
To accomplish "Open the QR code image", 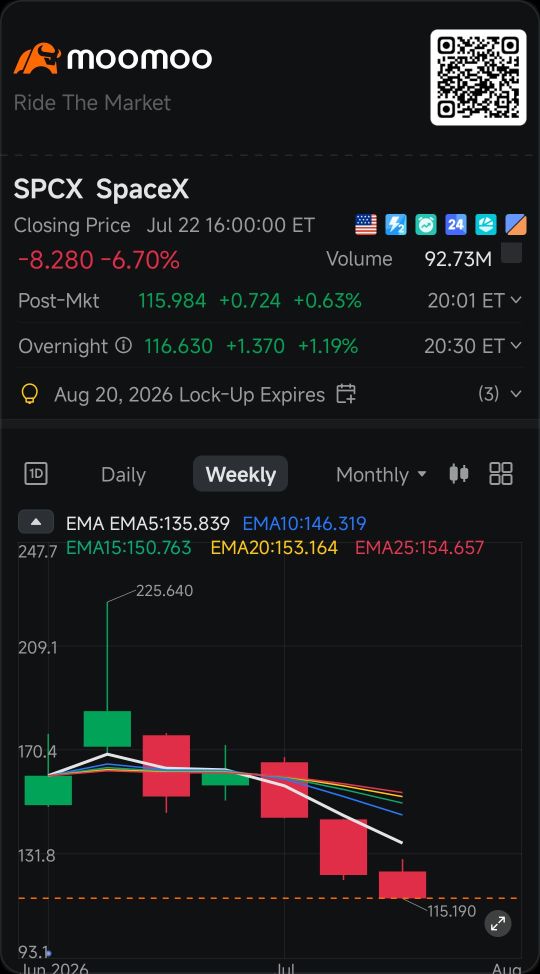I will pos(478,78).
